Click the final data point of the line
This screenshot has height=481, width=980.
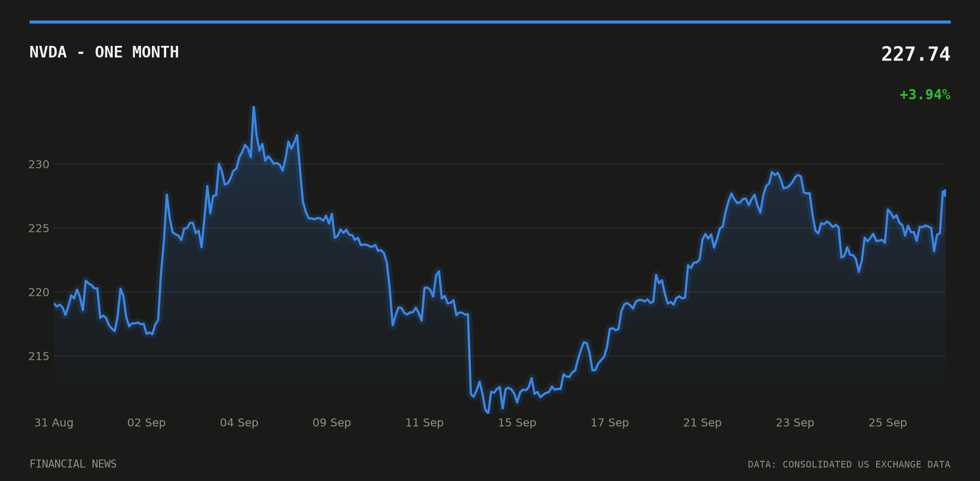[945, 193]
